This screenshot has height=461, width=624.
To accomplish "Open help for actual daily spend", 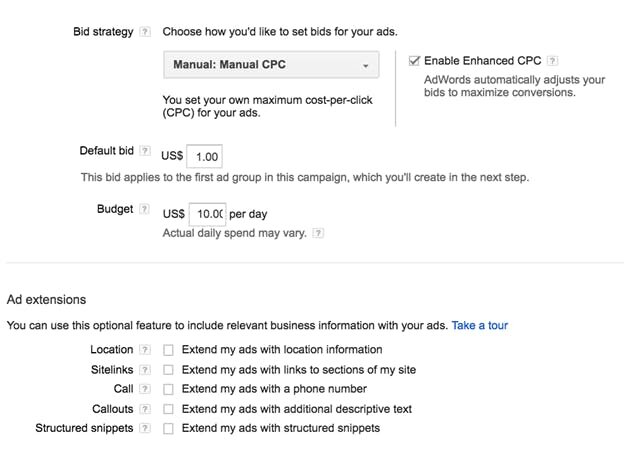I will [318, 233].
